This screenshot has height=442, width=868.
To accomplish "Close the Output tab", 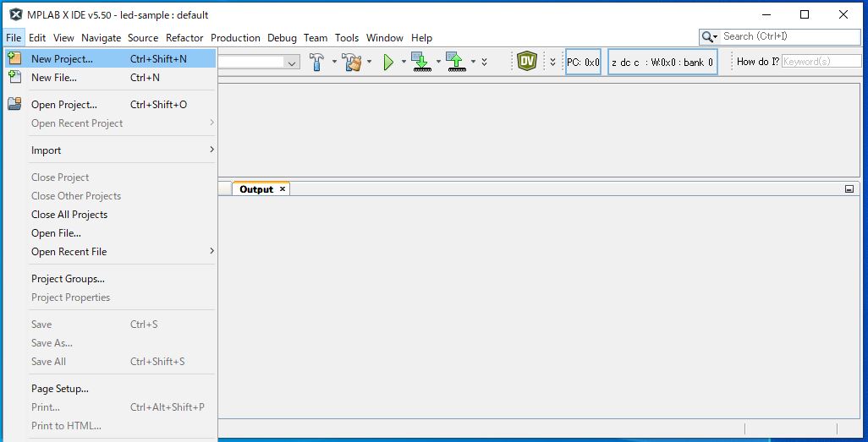I will [x=282, y=189].
